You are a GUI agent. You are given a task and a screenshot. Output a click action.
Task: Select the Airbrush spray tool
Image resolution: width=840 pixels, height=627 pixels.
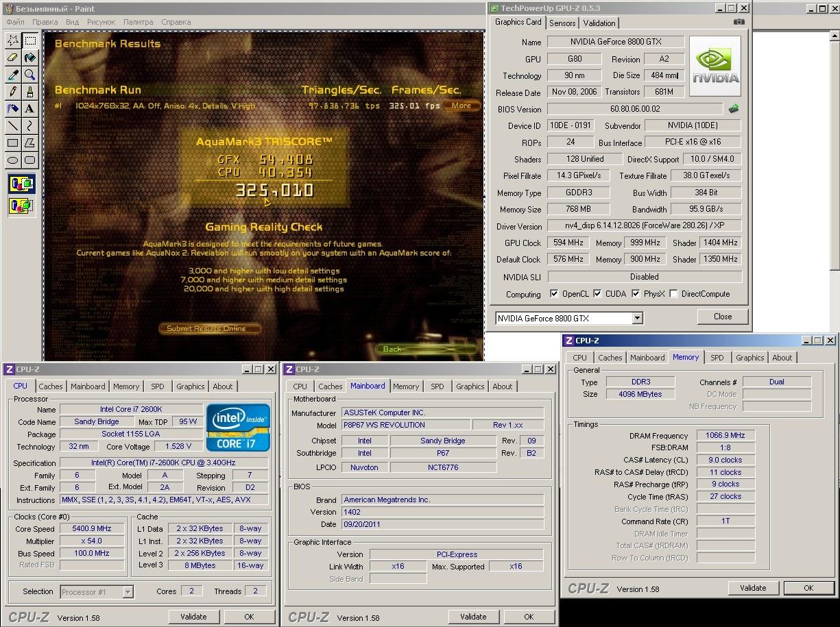click(13, 109)
